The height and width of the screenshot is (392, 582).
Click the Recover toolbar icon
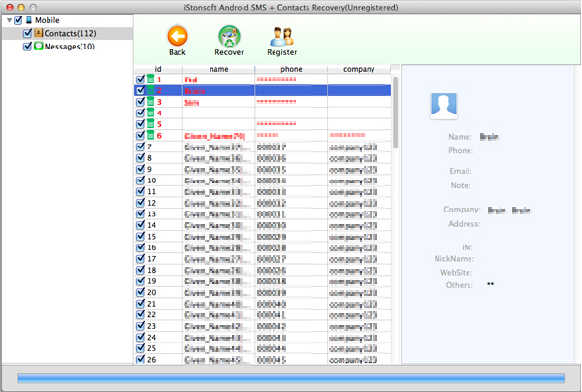pyautogui.click(x=229, y=37)
